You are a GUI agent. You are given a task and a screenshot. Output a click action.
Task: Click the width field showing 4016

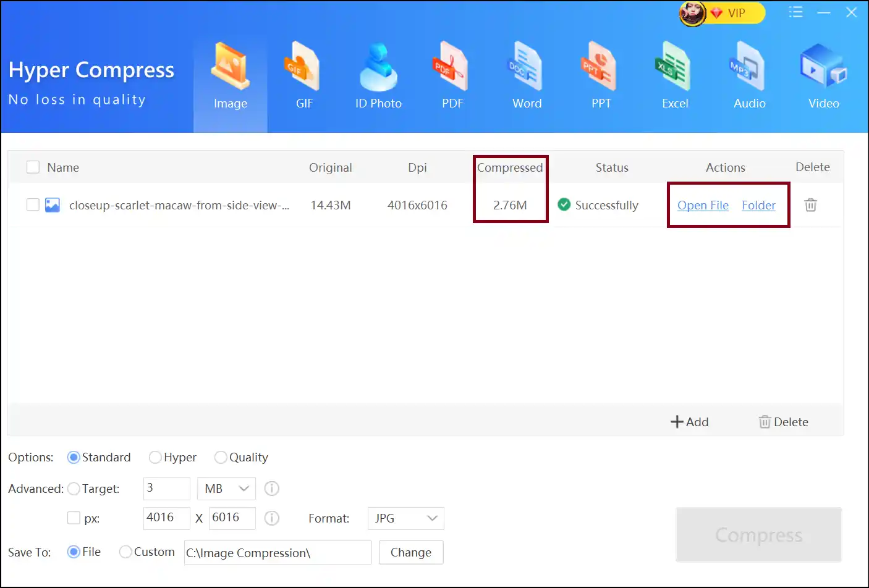(x=167, y=518)
